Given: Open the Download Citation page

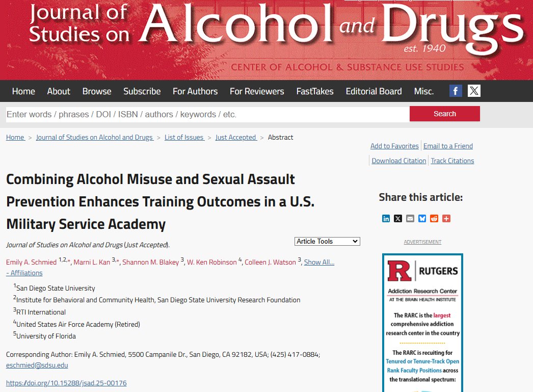Looking at the screenshot, I should coord(398,161).
